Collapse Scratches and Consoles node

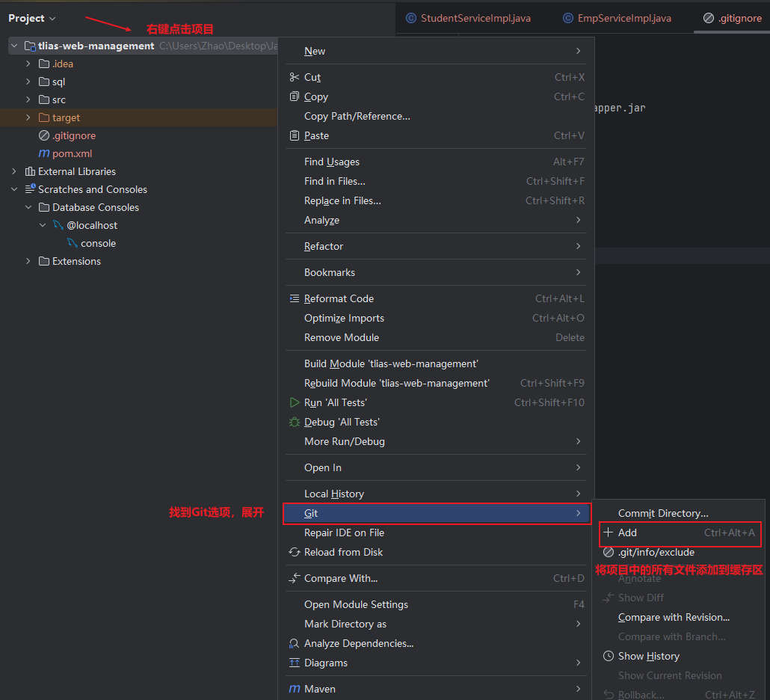click(13, 189)
